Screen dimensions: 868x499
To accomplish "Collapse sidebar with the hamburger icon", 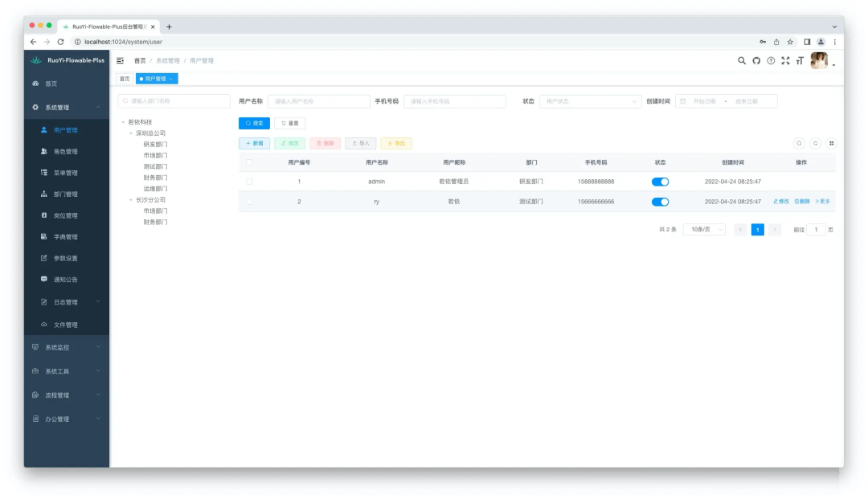I will tap(121, 61).
